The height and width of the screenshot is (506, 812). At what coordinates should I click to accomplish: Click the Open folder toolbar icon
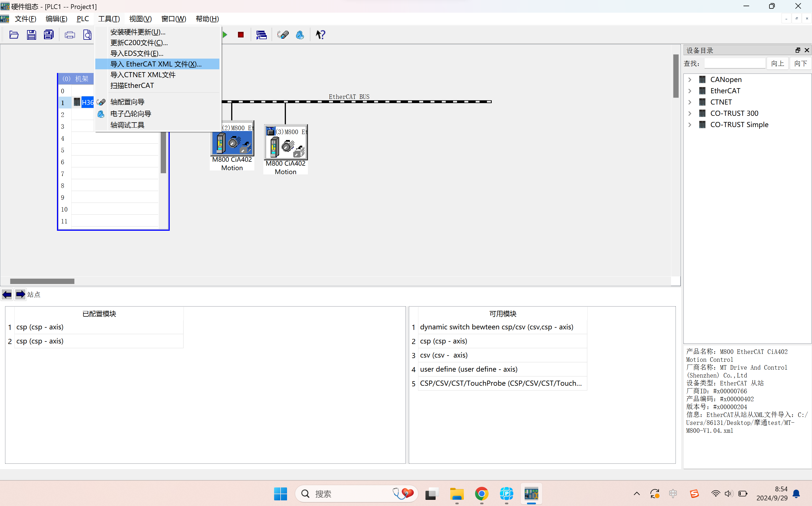click(14, 35)
